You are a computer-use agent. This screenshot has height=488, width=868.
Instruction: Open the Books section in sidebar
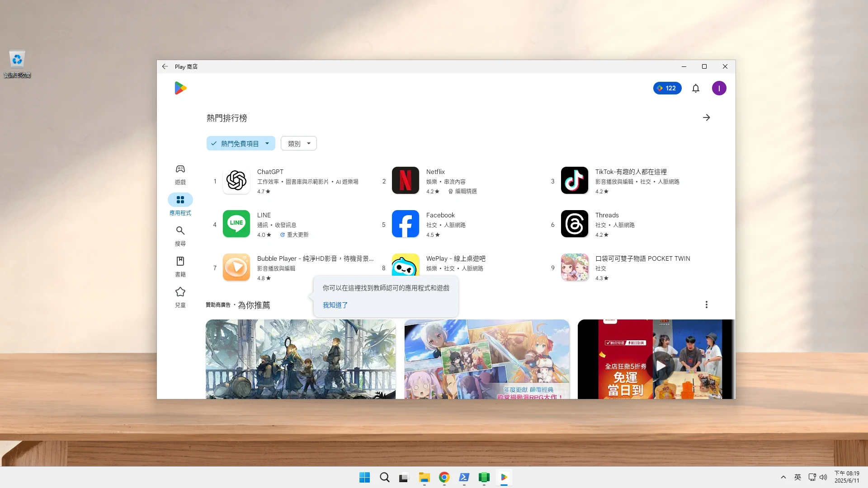point(180,266)
